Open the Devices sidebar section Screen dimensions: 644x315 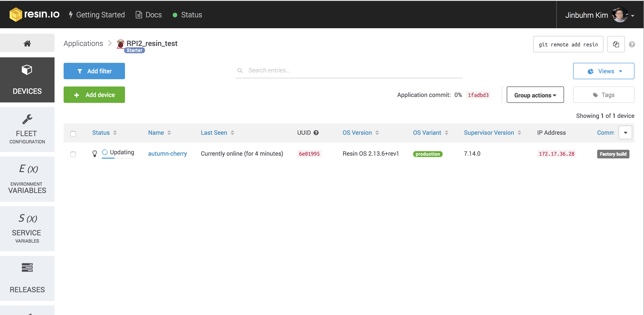[27, 80]
